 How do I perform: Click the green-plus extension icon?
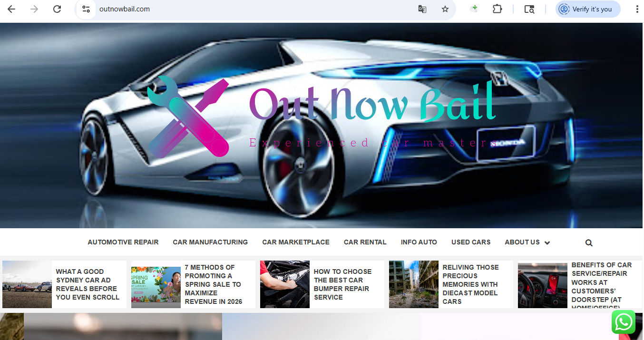[x=474, y=9]
